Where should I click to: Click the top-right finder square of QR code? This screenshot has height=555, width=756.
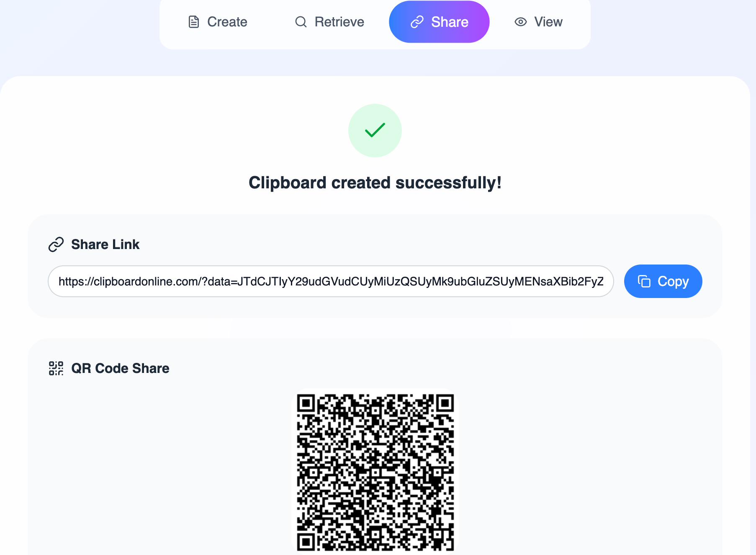(x=445, y=403)
